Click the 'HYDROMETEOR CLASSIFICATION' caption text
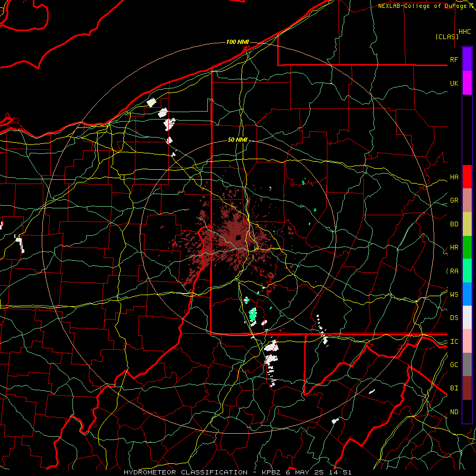 (x=186, y=472)
